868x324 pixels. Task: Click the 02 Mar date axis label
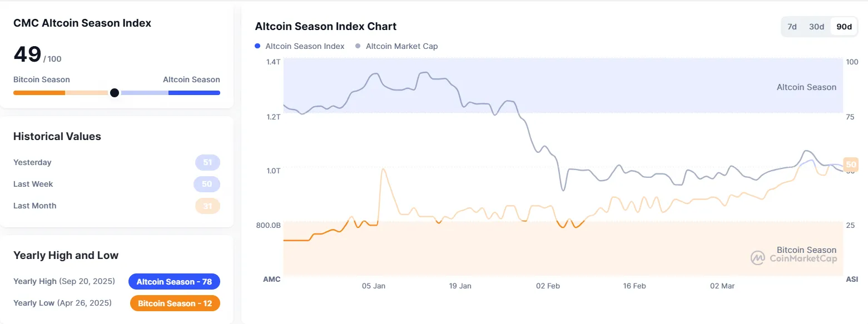[722, 286]
